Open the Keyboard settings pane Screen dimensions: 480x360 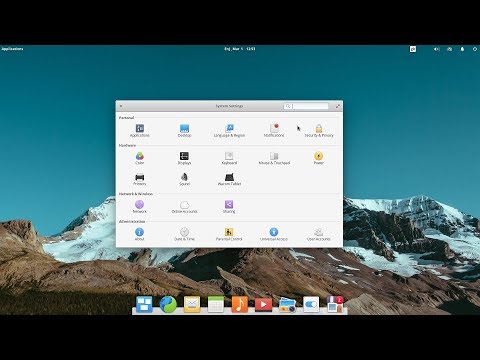tap(229, 158)
